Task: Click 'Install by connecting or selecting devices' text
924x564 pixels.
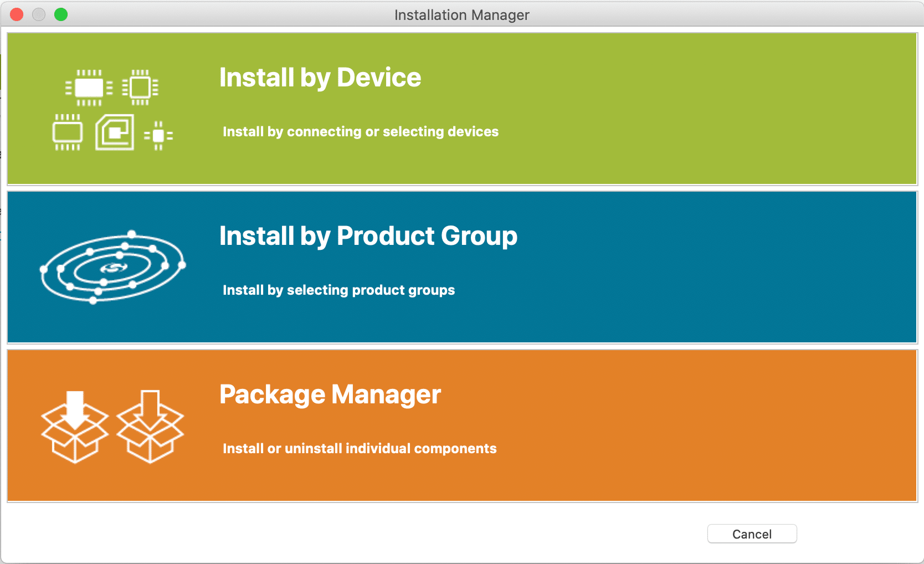Action: (x=360, y=132)
